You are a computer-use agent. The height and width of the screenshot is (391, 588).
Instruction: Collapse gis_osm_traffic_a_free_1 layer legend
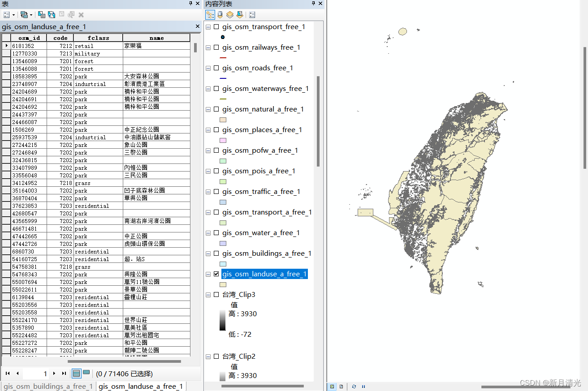pyautogui.click(x=208, y=192)
